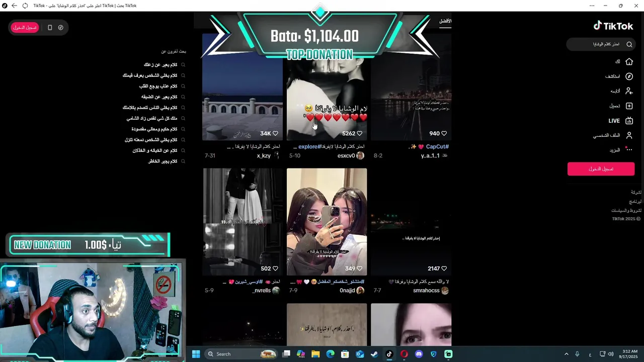Open Steam from taskbar
The height and width of the screenshot is (362, 644).
click(374, 354)
